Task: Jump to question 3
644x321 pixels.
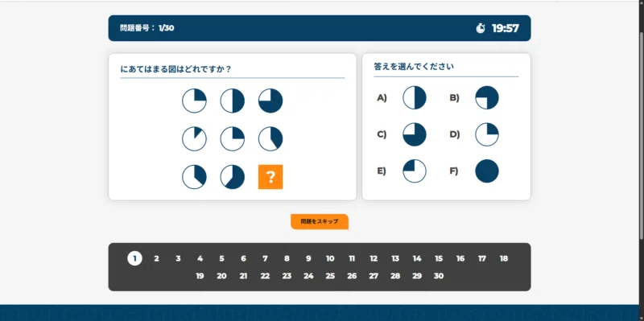Action: point(178,258)
